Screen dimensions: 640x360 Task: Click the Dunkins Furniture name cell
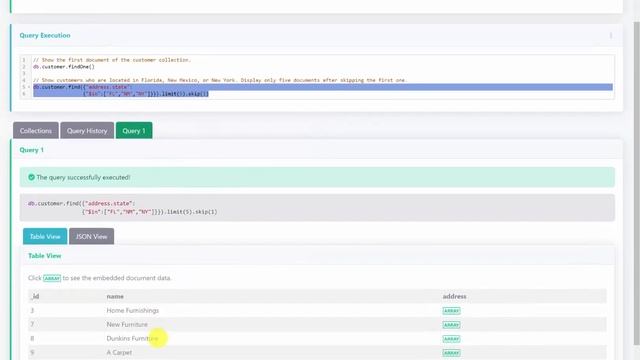point(132,338)
